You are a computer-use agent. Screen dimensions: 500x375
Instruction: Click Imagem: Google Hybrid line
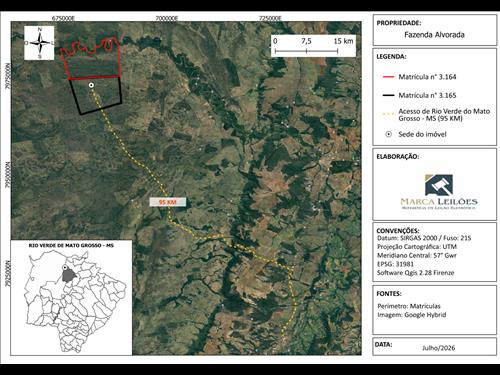coord(412,315)
